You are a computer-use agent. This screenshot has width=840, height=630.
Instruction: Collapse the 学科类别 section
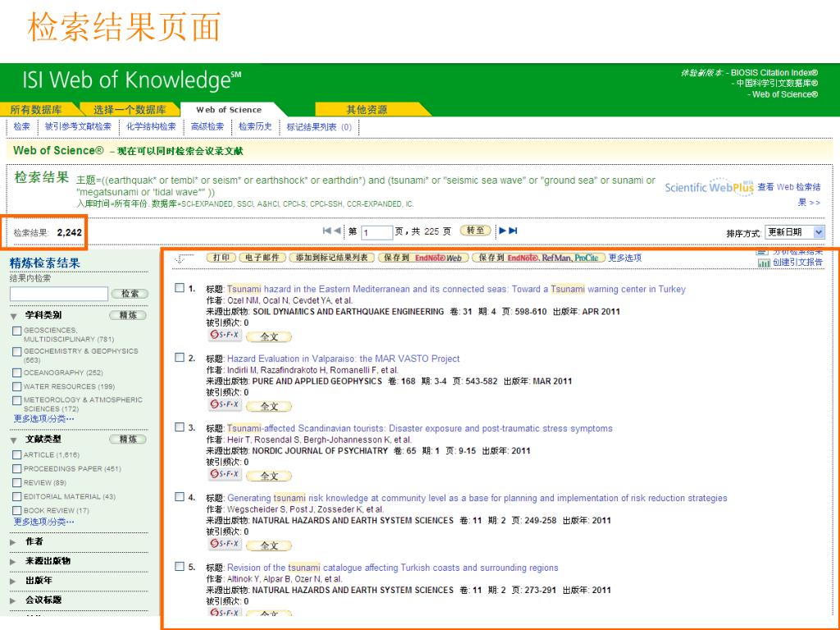click(14, 316)
